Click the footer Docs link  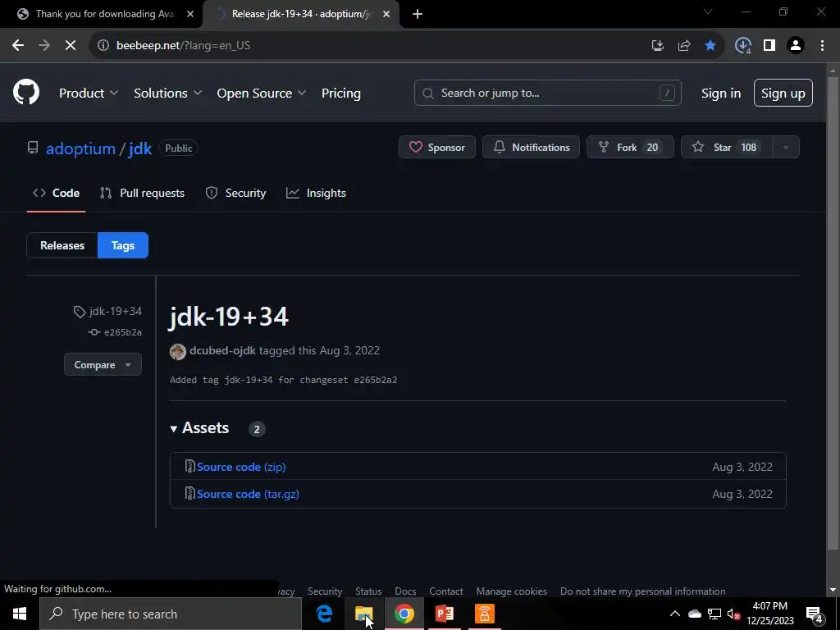(x=405, y=591)
